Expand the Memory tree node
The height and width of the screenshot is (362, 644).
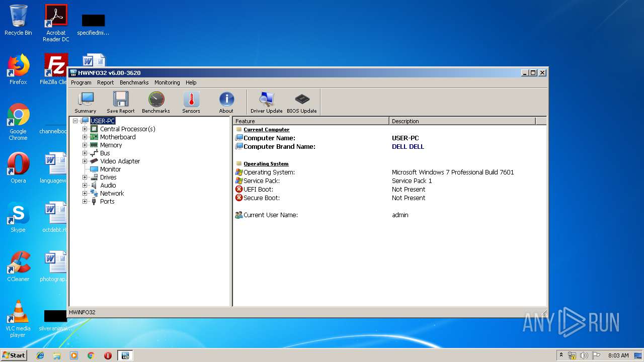tap(85, 145)
